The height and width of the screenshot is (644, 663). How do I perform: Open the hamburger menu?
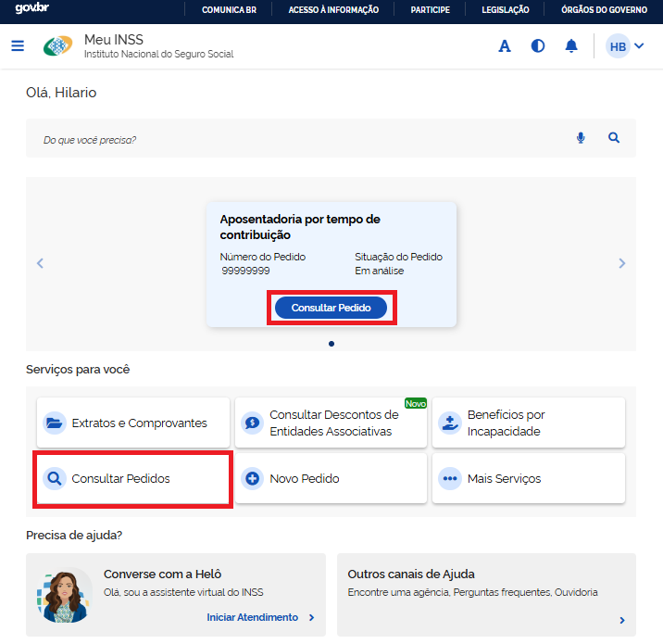[18, 45]
